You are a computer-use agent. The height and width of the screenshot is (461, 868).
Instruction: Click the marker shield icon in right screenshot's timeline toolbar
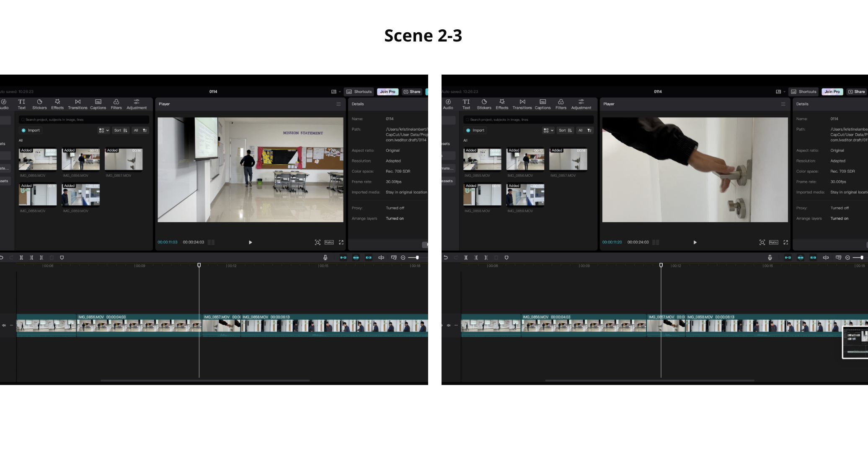coord(506,258)
